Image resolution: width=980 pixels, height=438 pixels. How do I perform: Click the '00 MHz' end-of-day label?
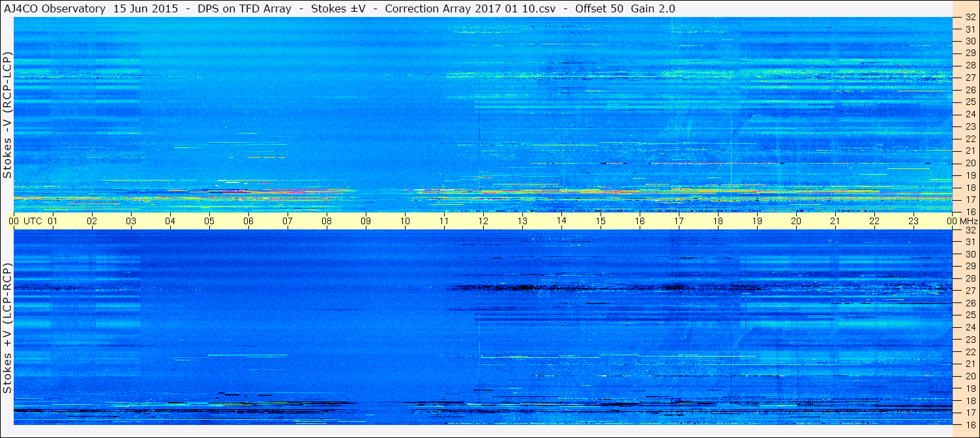click(x=961, y=221)
